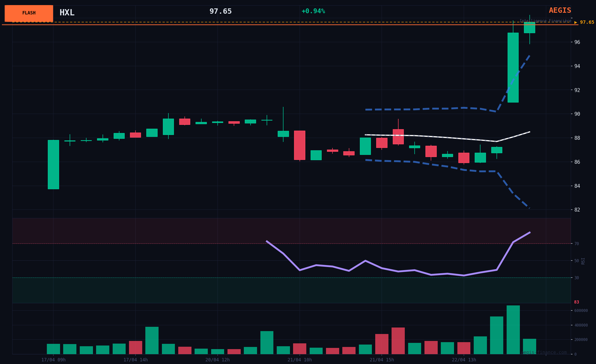596x364 pixels.
Task: Click the AEGIS logo
Action: coord(560,10)
